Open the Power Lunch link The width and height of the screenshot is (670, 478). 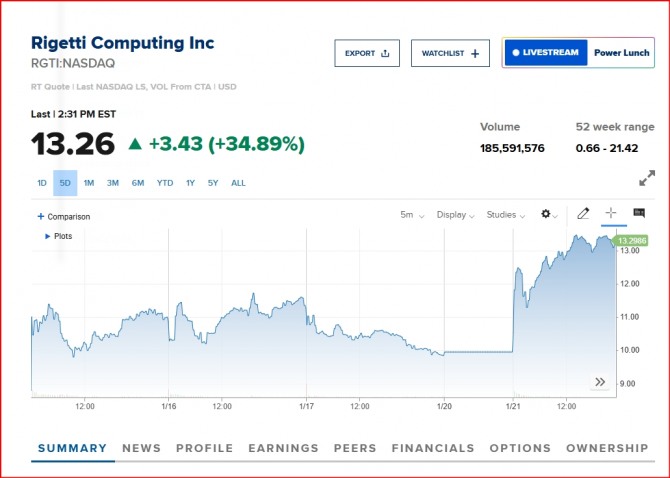tap(621, 53)
